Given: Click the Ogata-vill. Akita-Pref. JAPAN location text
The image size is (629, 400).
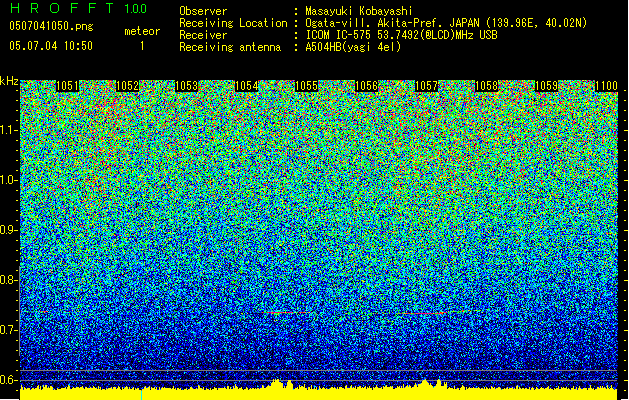Looking at the screenshot, I should point(446,23).
